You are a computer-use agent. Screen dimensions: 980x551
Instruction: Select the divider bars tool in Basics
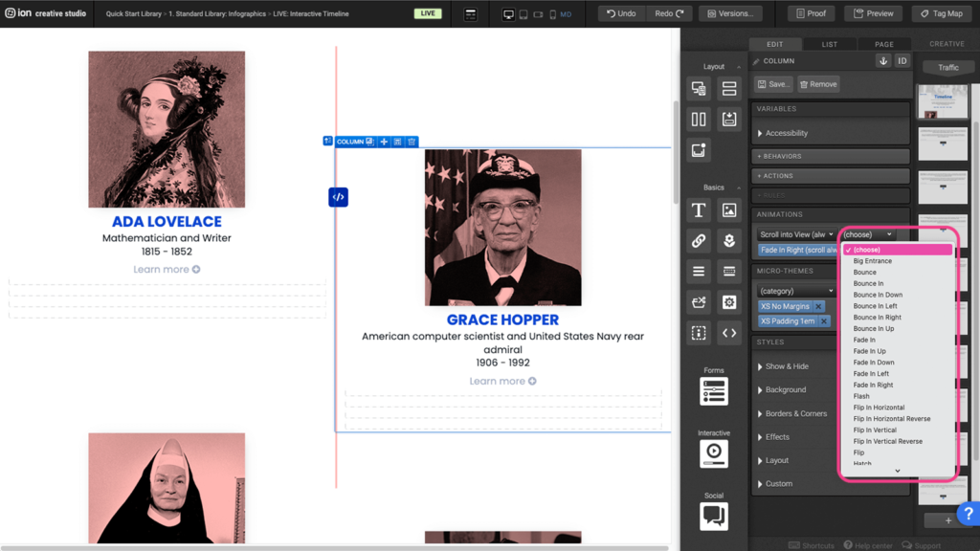tap(728, 271)
